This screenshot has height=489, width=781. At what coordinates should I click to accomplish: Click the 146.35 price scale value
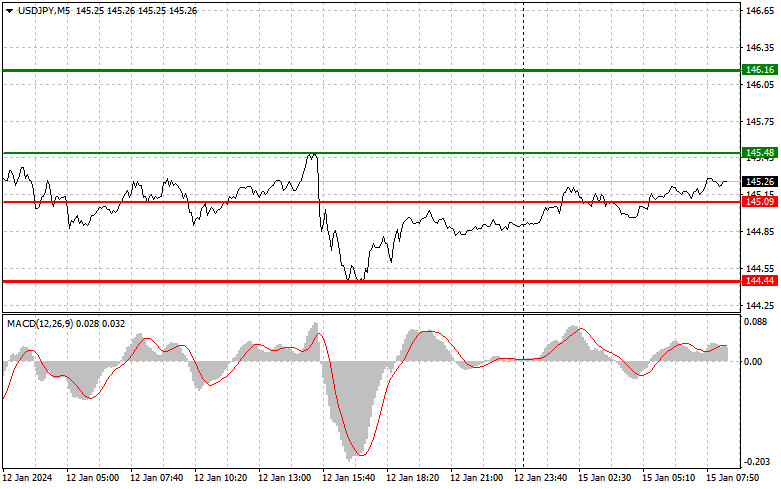click(760, 48)
